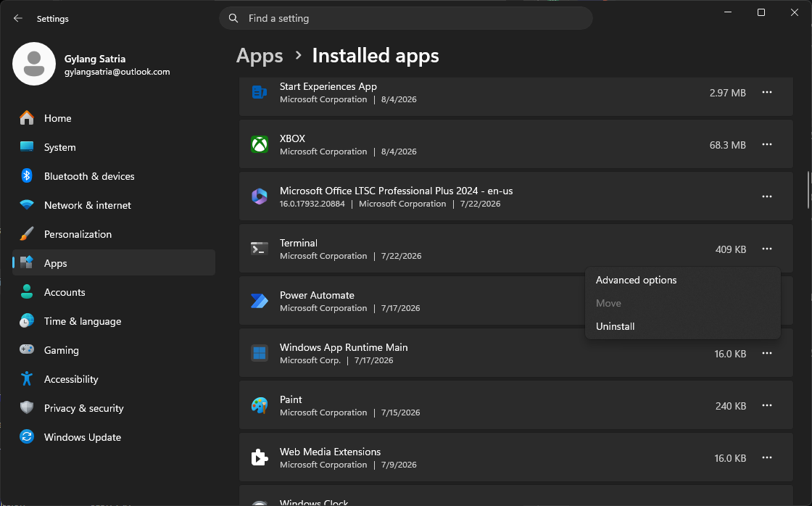812x506 pixels.
Task: Focus the Find a setting search box
Action: (x=406, y=18)
